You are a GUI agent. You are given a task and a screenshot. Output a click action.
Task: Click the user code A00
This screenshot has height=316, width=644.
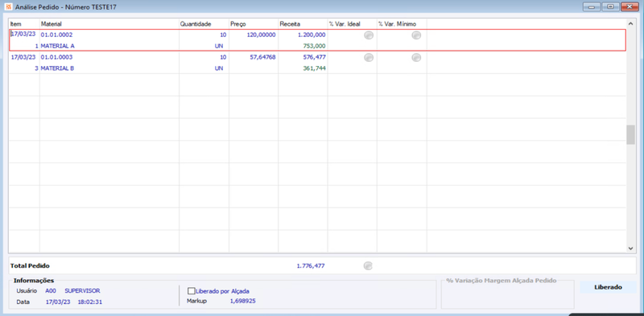pyautogui.click(x=50, y=290)
